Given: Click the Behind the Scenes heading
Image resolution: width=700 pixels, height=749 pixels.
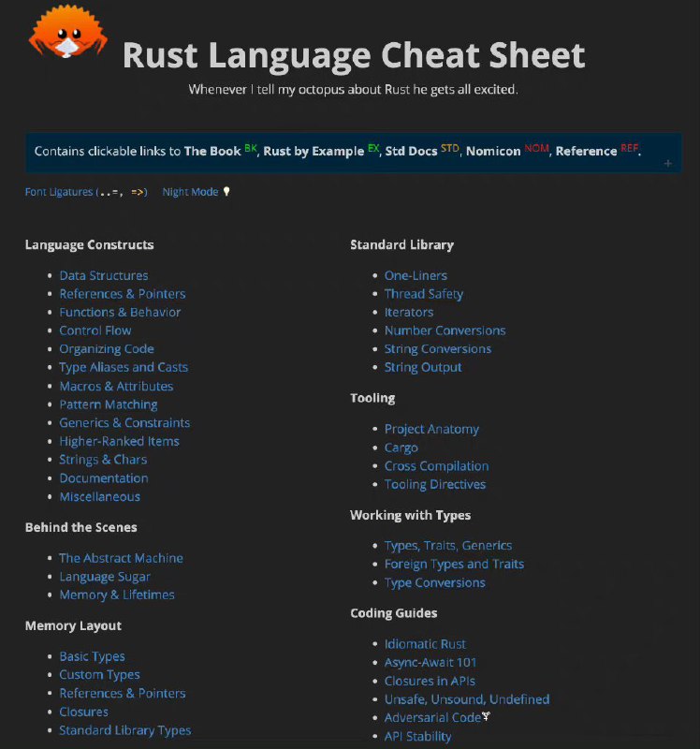Looking at the screenshot, I should click(x=81, y=527).
